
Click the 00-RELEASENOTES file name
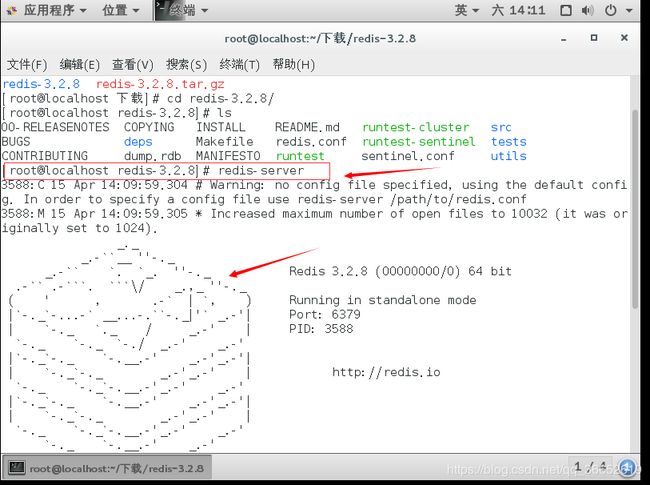(56, 127)
